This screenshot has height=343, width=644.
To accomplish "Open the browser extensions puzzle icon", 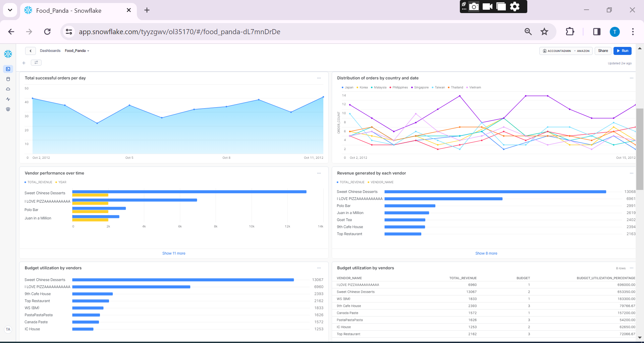I will tap(570, 31).
